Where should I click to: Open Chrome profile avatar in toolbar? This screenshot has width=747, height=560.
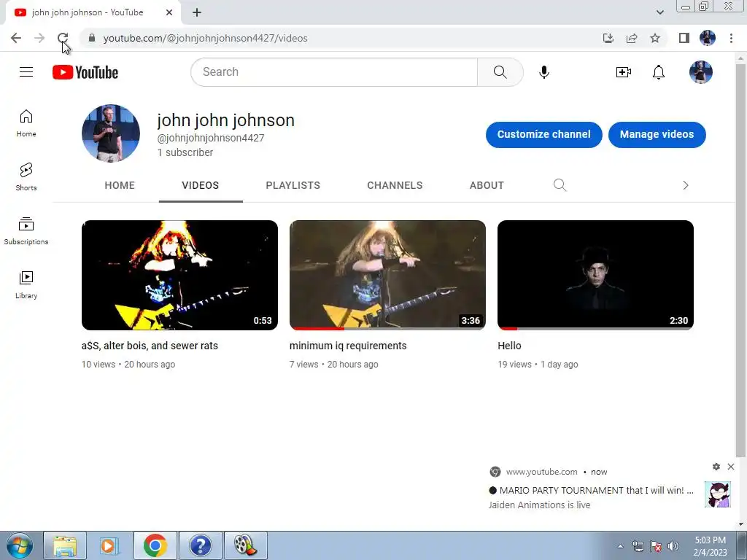pyautogui.click(x=708, y=38)
